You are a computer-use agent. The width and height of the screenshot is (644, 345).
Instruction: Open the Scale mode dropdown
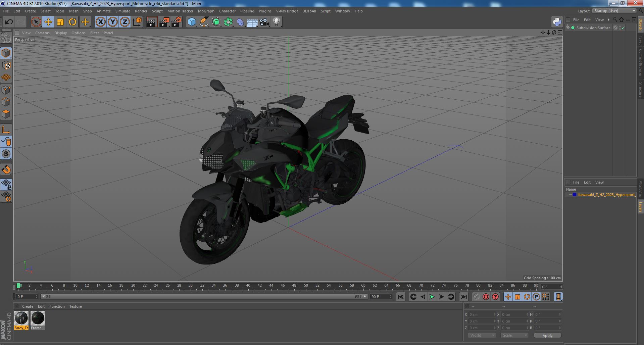point(514,335)
